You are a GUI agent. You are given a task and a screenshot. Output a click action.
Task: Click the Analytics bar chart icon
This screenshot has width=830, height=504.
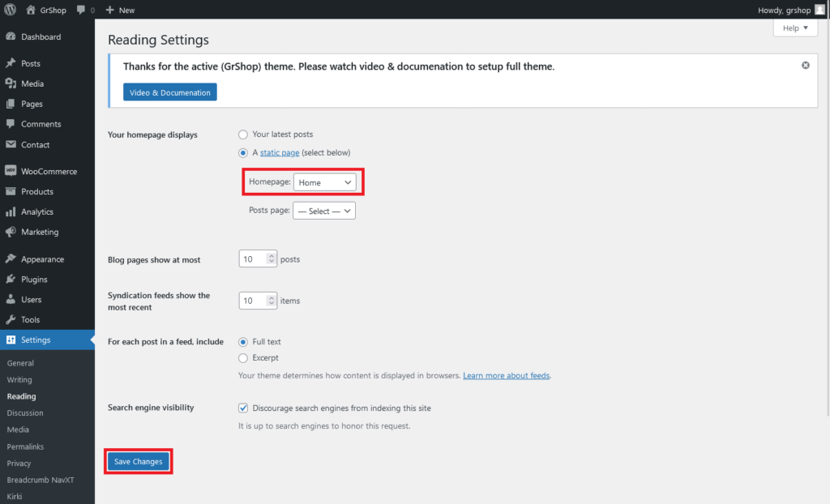(11, 212)
